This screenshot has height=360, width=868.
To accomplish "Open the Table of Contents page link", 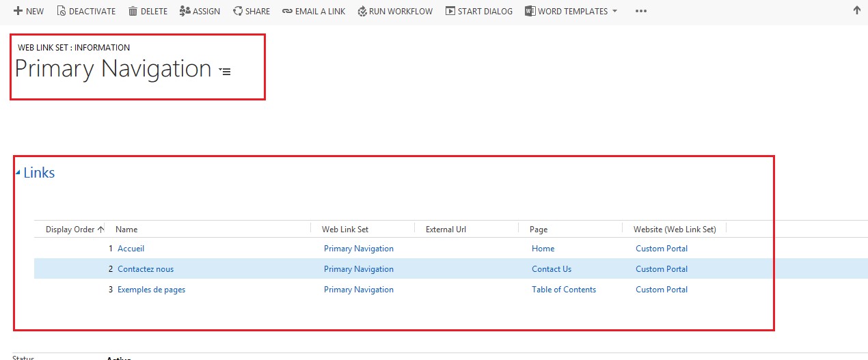I will pos(563,290).
